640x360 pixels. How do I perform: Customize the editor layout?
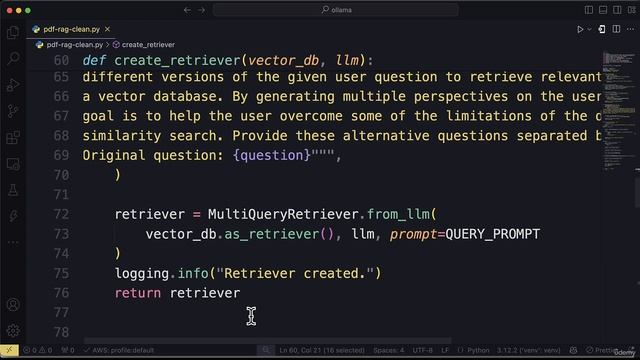(x=632, y=10)
